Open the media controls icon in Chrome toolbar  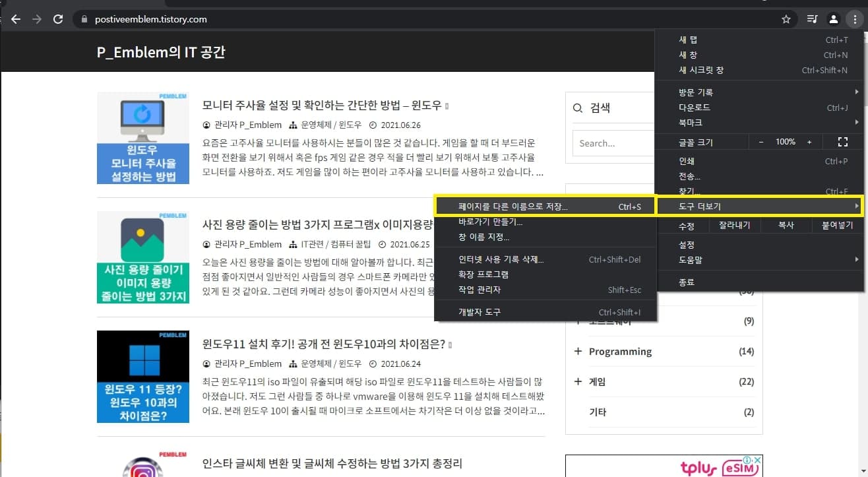tap(812, 19)
